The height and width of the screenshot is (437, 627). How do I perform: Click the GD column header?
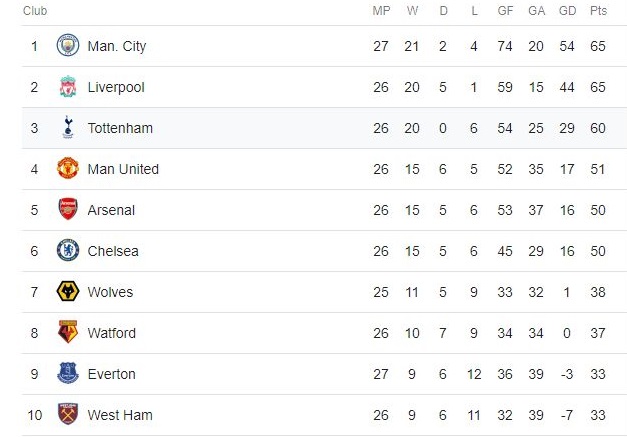pos(566,11)
